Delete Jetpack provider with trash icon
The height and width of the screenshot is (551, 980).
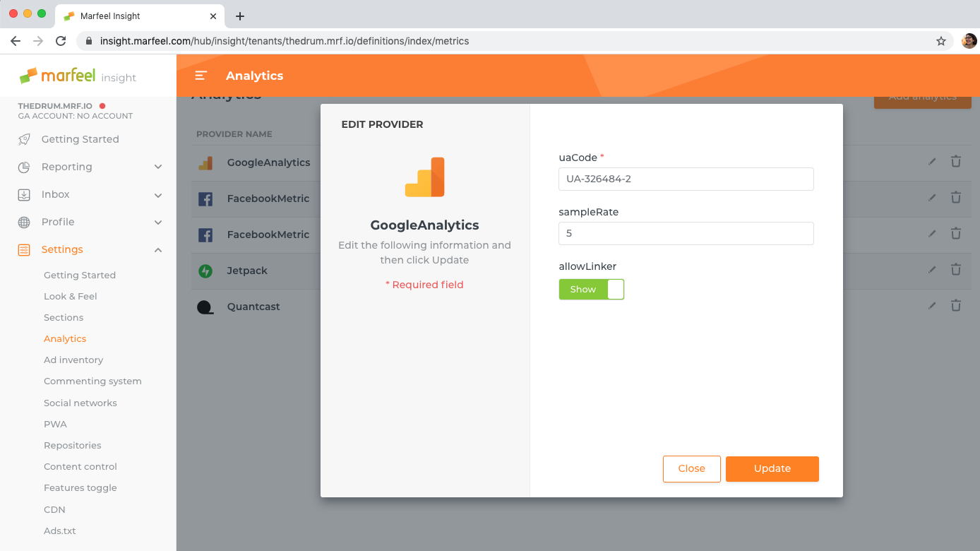pos(956,270)
